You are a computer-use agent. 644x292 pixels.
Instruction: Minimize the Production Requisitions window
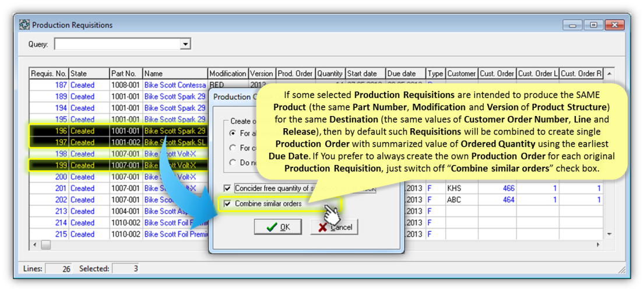(572, 25)
